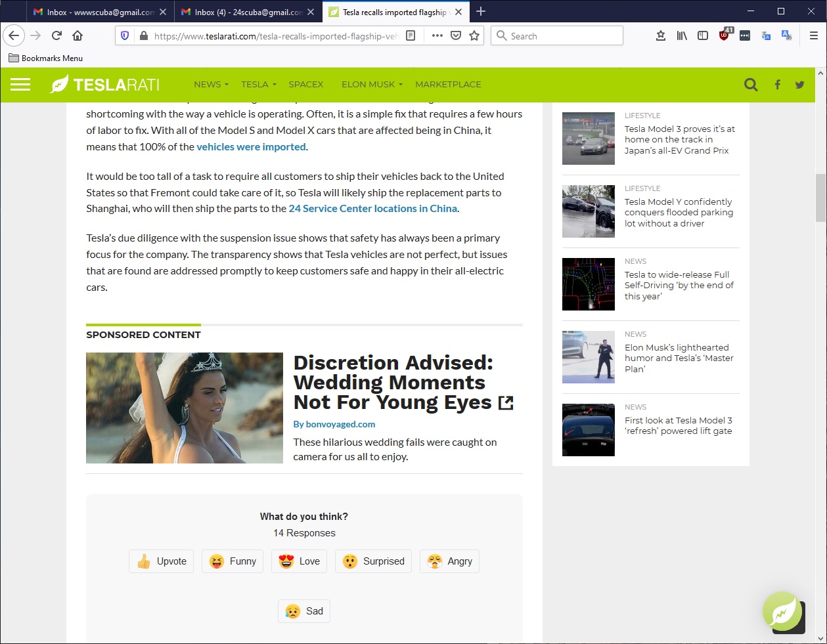Screen dimensions: 827x644
Task: Save page to Pocket
Action: pos(456,35)
